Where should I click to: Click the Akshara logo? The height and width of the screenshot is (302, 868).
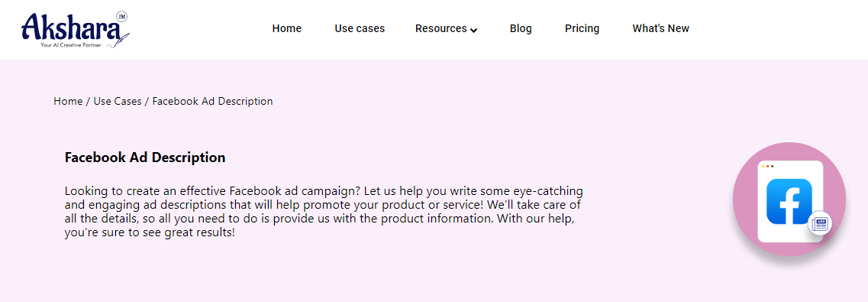(x=76, y=29)
